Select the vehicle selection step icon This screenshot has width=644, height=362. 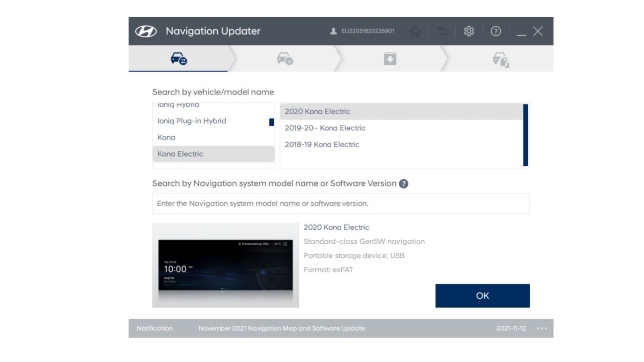pos(178,58)
